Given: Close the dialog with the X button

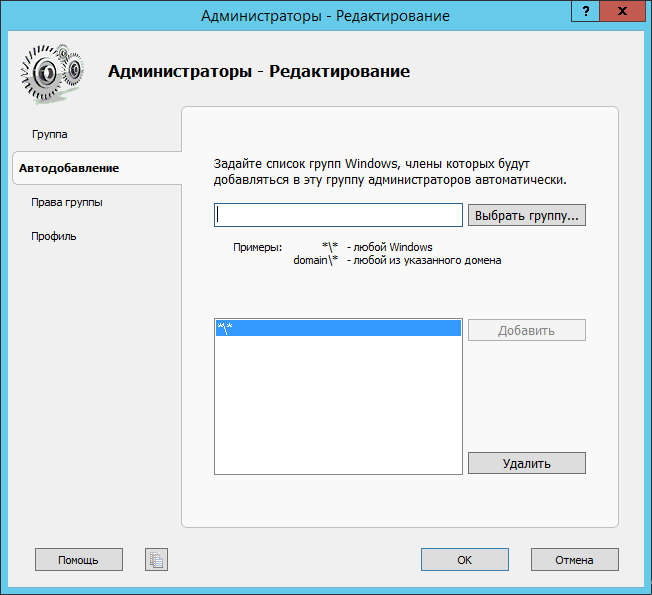Looking at the screenshot, I should (x=622, y=11).
